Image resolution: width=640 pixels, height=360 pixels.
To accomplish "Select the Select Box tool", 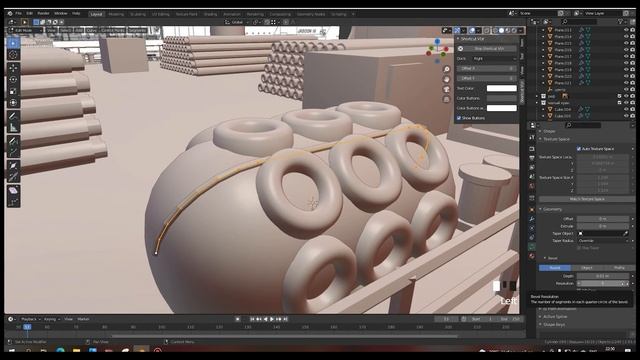I will tap(13, 43).
